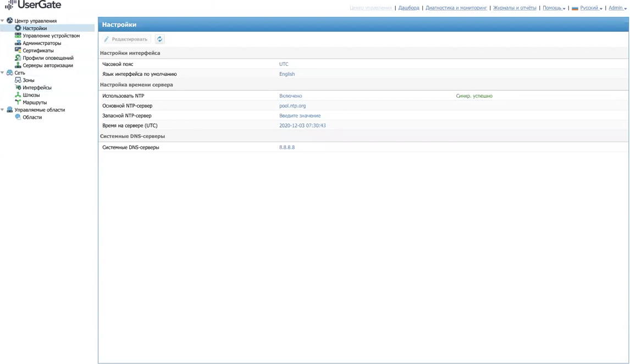Screen dimensions: 630x364
Task: Click the server time 2020-12-03 07:30:43
Action: 302,126
